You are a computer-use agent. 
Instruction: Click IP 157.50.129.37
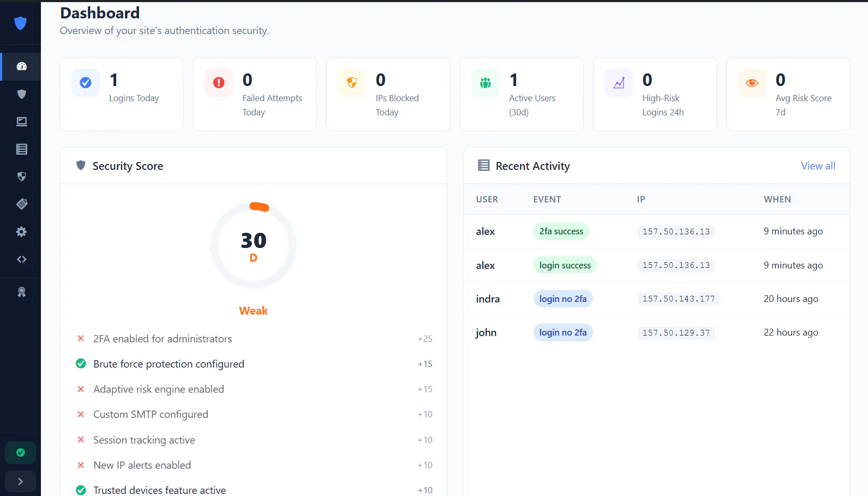(x=676, y=333)
